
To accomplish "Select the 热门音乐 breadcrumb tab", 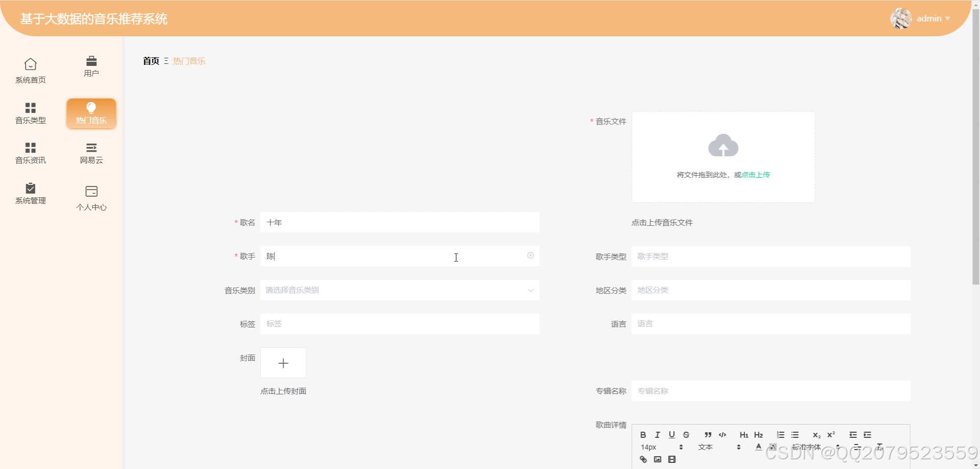I will coord(189,61).
